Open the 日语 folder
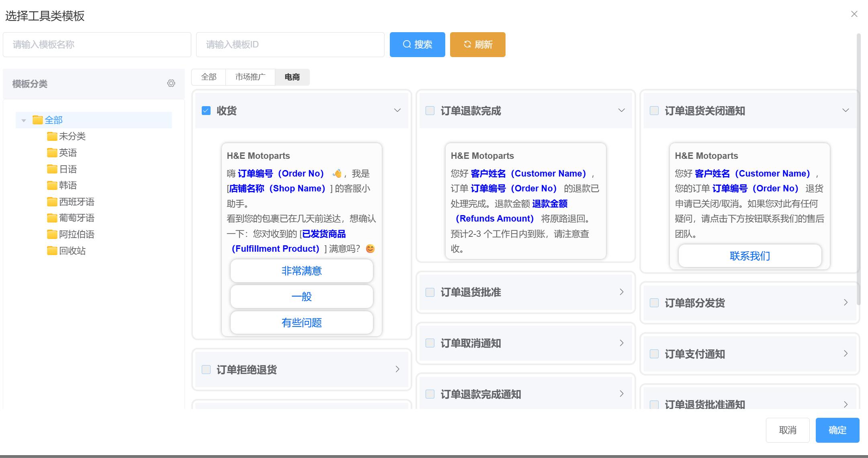868x458 pixels. [x=68, y=169]
